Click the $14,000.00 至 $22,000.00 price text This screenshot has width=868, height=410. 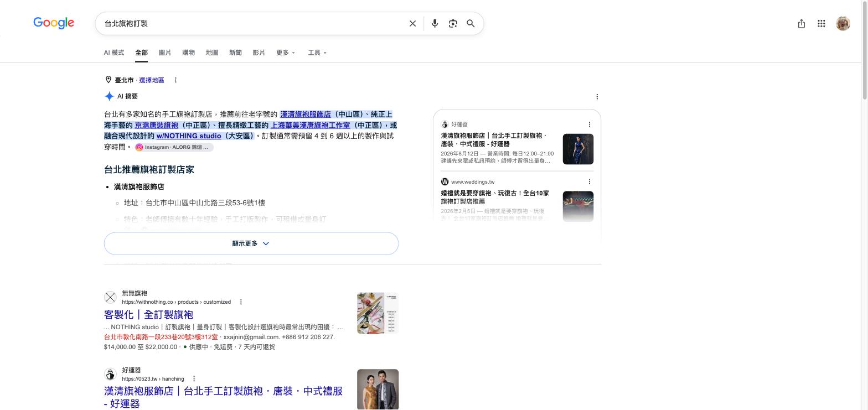point(141,347)
